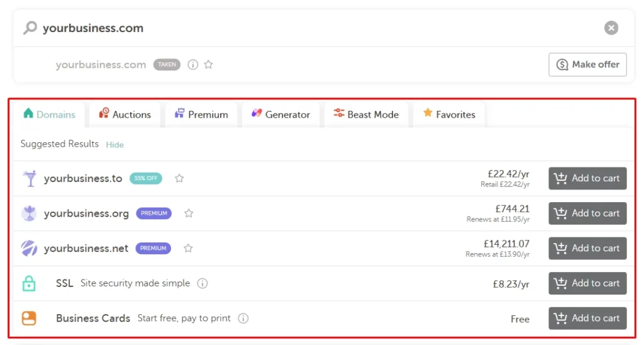Screen dimensions: 644x345
Task: Open SSL info tooltip icon
Action: click(x=202, y=283)
